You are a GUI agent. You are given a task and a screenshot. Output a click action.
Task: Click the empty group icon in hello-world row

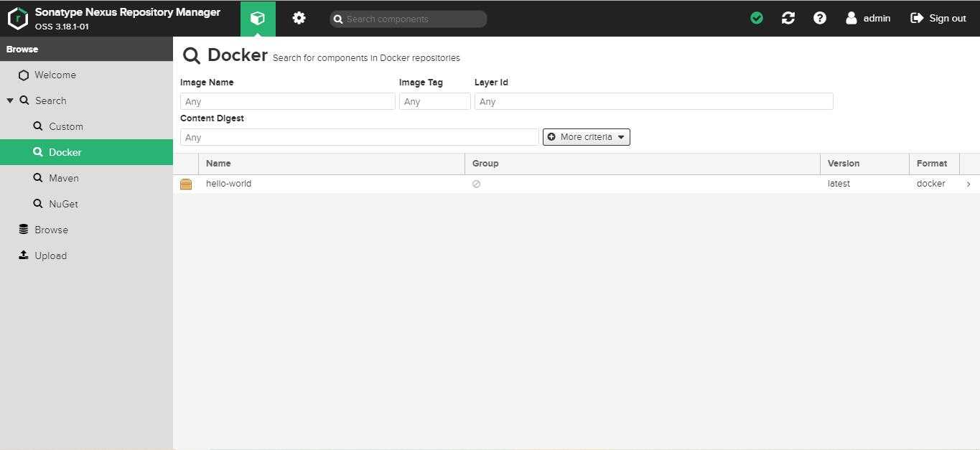476,184
